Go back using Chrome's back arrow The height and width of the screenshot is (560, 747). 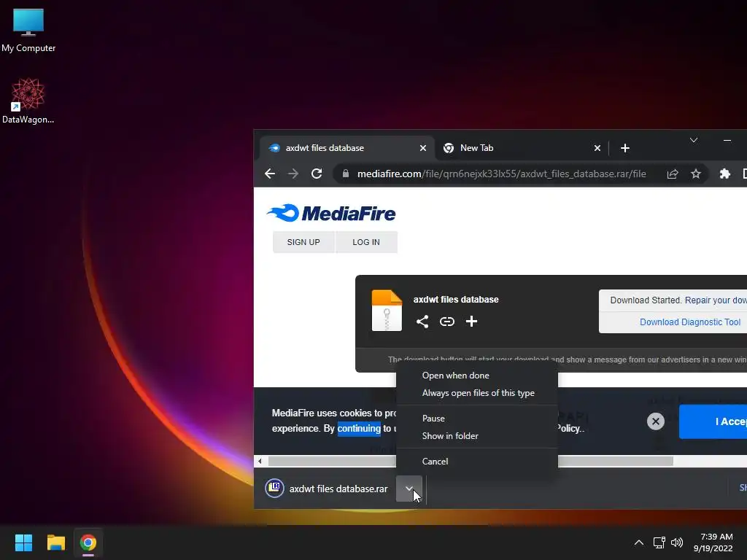(270, 174)
